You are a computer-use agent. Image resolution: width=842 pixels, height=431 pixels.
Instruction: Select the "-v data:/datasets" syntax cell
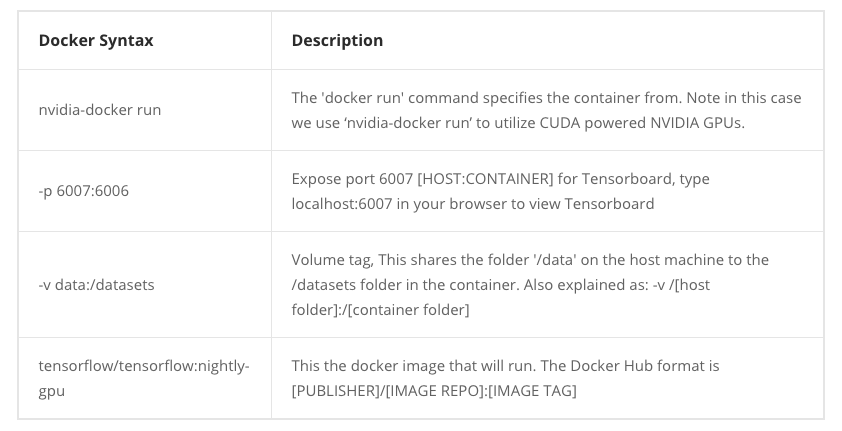(x=96, y=284)
